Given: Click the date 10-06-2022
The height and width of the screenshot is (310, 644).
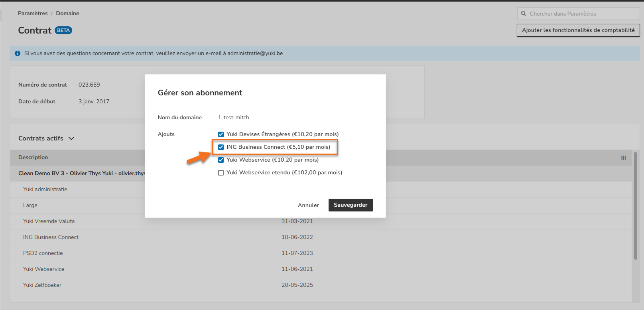Looking at the screenshot, I should [297, 237].
